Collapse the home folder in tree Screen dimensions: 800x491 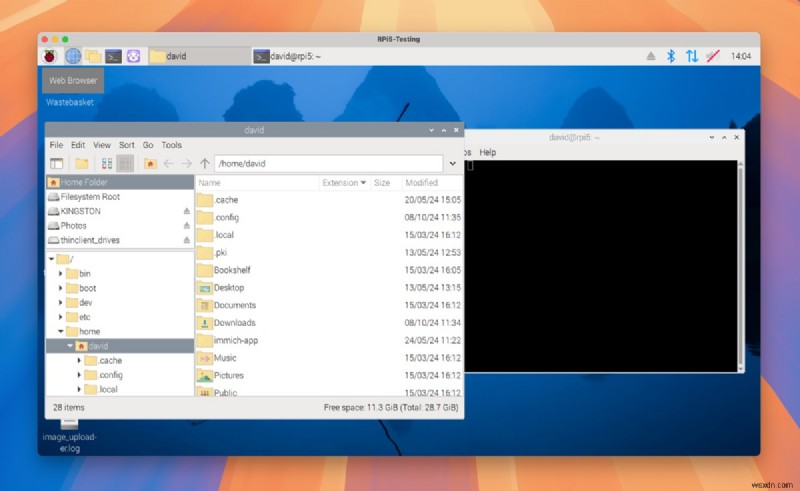(61, 331)
